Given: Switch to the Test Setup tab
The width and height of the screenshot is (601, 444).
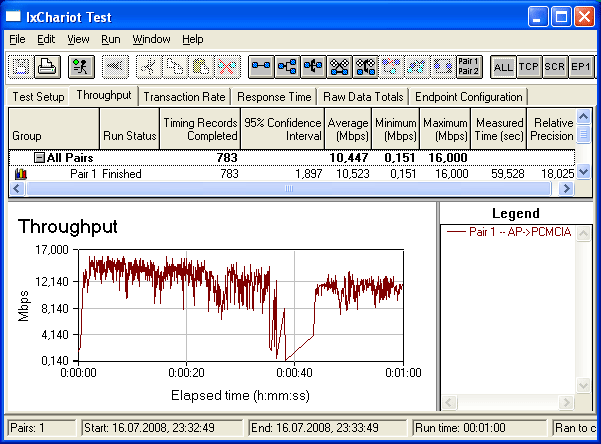Looking at the screenshot, I should [x=38, y=97].
